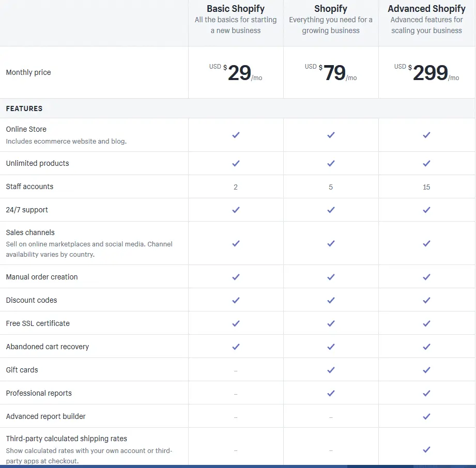Image resolution: width=476 pixels, height=468 pixels.
Task: Click the middle Shopify plan heading
Action: [x=331, y=8]
